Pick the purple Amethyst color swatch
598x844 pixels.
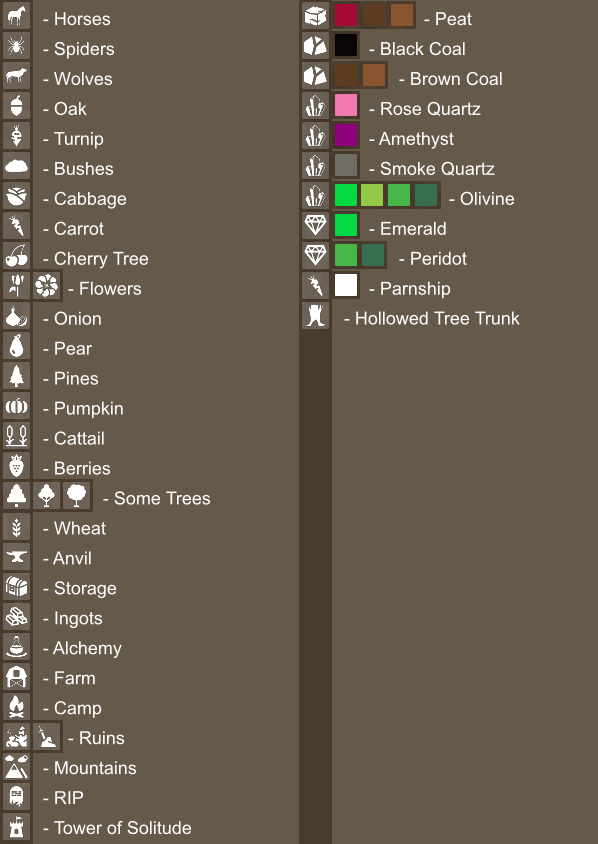click(x=346, y=136)
